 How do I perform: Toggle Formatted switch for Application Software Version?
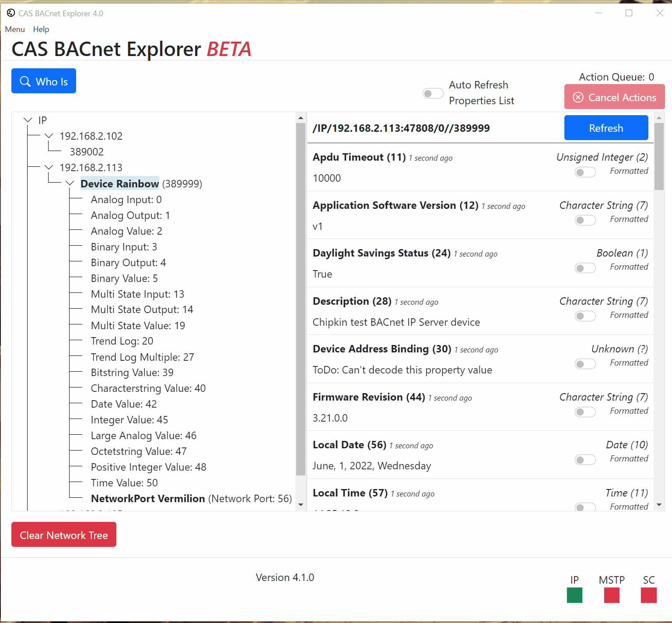(x=585, y=220)
